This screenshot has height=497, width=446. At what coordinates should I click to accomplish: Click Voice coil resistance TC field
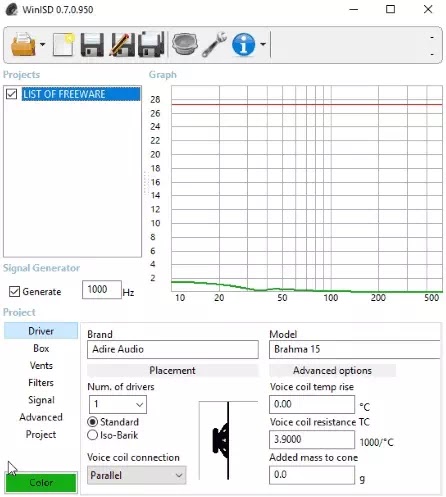click(x=312, y=439)
